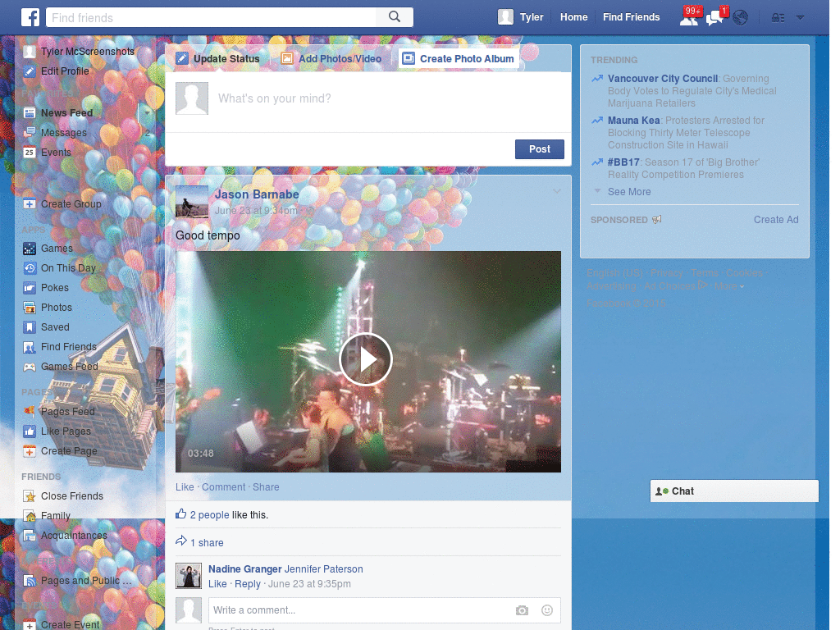Open Nadine Granger's profile from comment
The image size is (840, 630).
point(244,569)
